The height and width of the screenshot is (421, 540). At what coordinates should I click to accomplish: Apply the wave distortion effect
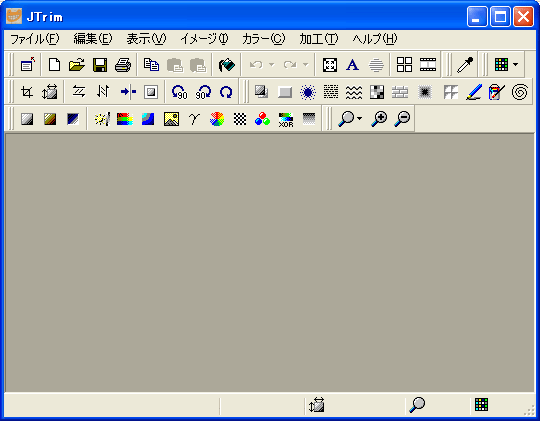pos(354,92)
